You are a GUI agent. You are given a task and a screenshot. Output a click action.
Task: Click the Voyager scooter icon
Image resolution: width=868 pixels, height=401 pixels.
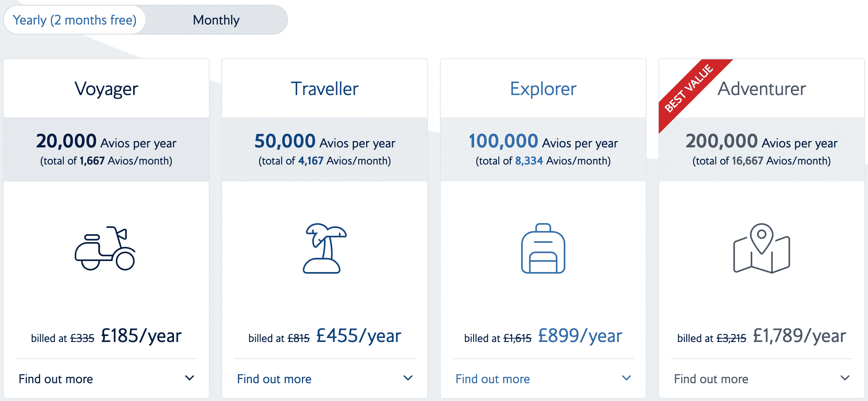coord(105,248)
